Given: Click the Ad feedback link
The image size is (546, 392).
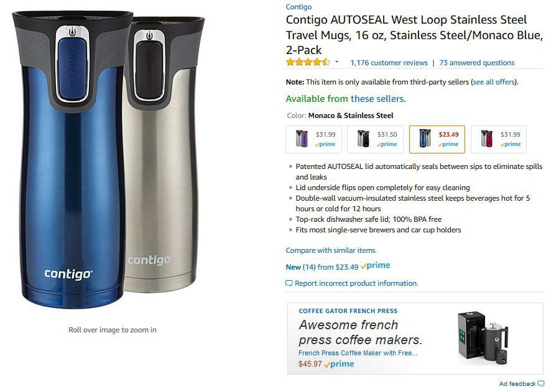Looking at the screenshot, I should (517, 384).
